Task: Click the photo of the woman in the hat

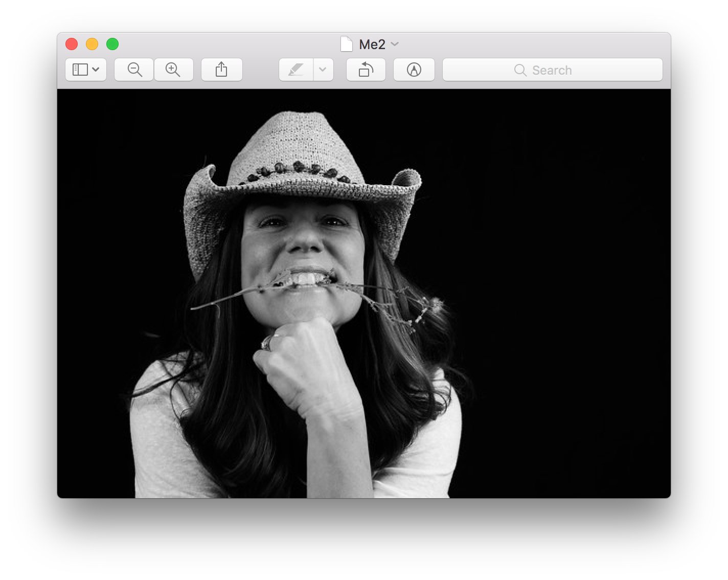Action: coord(364,294)
